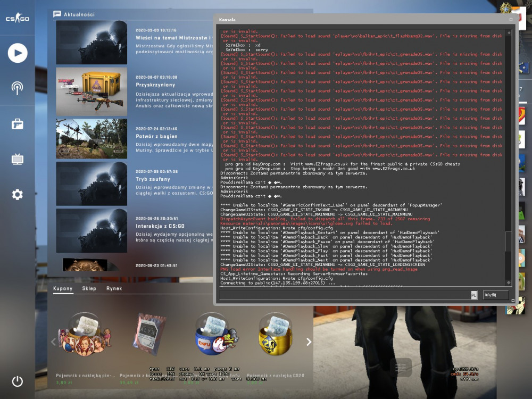The height and width of the screenshot is (399, 532).
Task: Select the CS20 sticker capsule item
Action: 276,334
